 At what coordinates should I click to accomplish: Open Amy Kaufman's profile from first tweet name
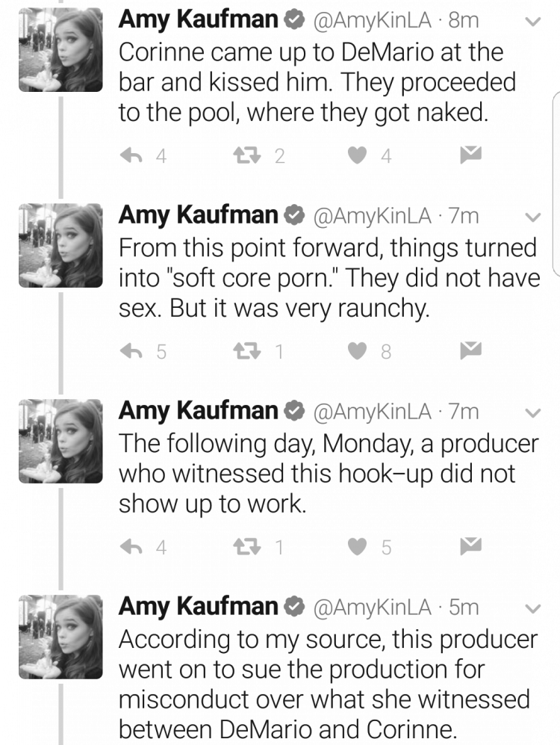198,20
